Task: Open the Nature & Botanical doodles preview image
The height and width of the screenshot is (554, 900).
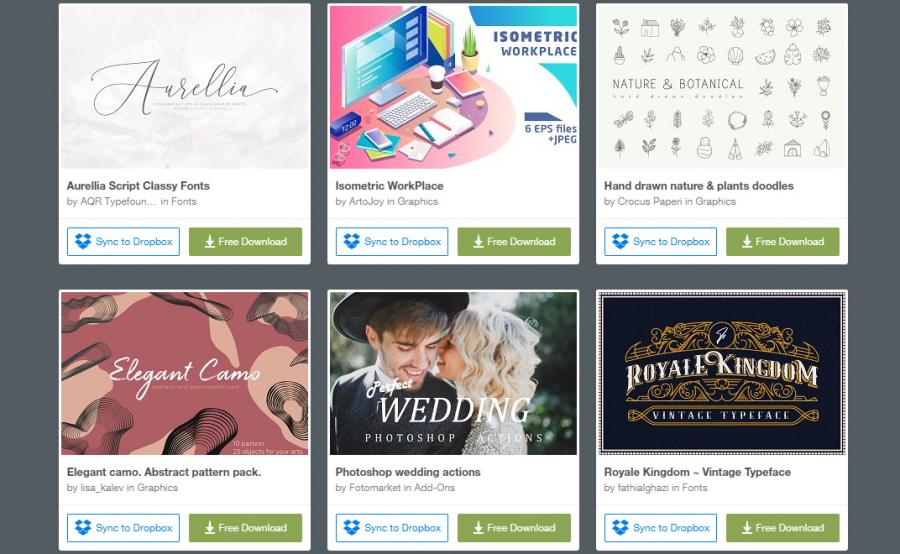Action: tap(721, 87)
